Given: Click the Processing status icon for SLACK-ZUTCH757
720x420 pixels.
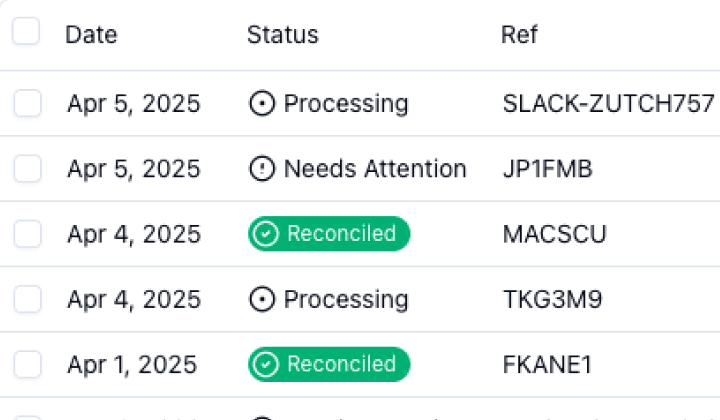Looking at the screenshot, I should point(262,104).
